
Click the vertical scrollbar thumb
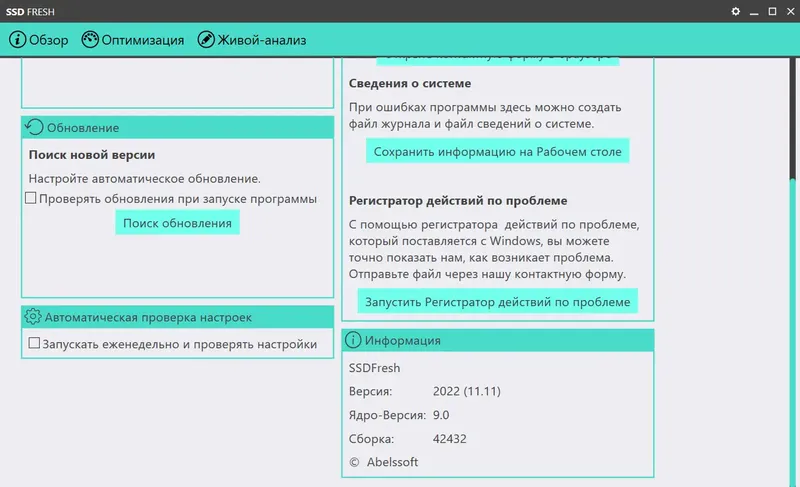click(792, 331)
